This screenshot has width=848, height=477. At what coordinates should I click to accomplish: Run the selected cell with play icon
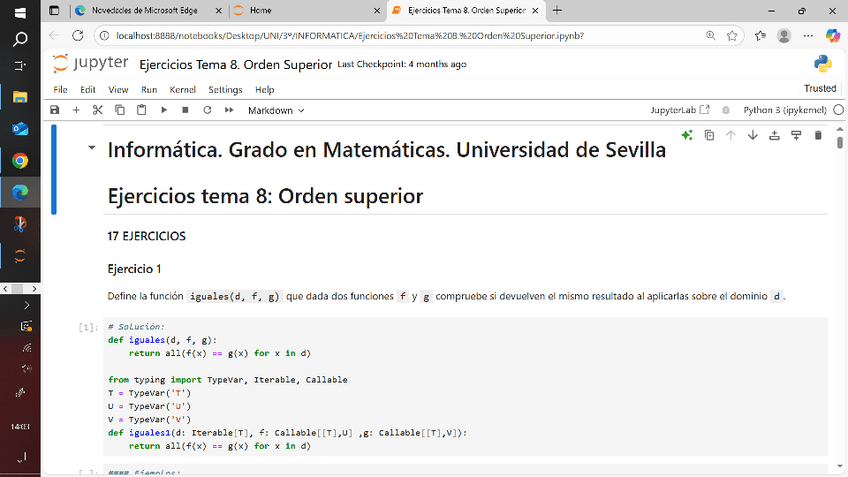tap(164, 110)
